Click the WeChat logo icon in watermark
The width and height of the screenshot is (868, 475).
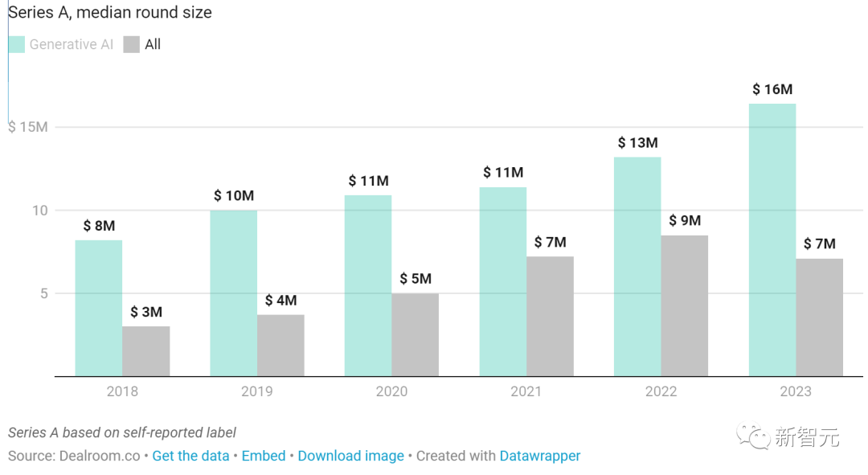(752, 436)
